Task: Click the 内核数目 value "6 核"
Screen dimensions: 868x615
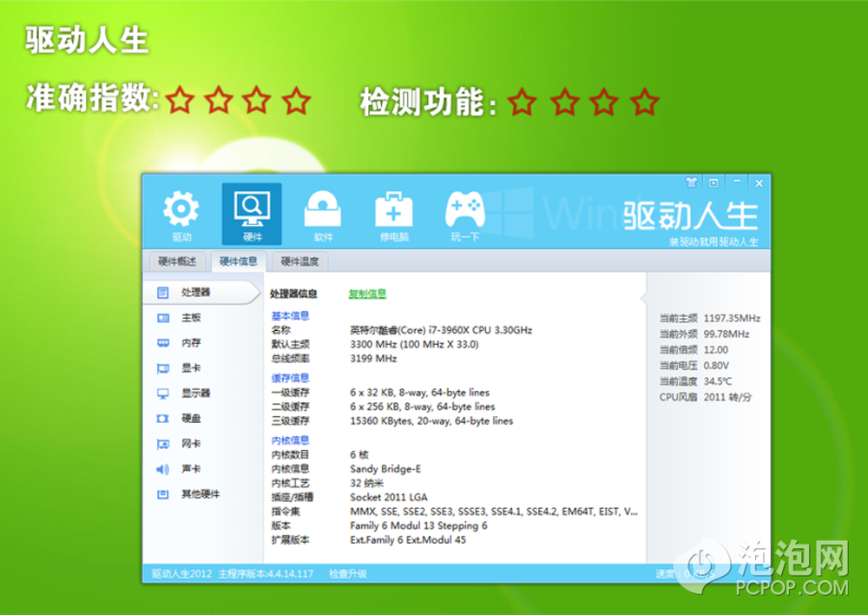Action: pyautogui.click(x=359, y=455)
